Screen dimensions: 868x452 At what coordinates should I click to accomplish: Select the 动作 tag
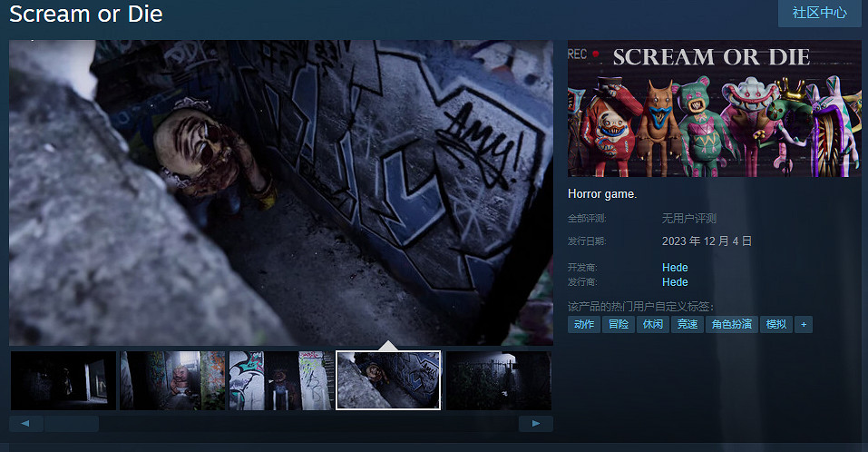point(584,325)
